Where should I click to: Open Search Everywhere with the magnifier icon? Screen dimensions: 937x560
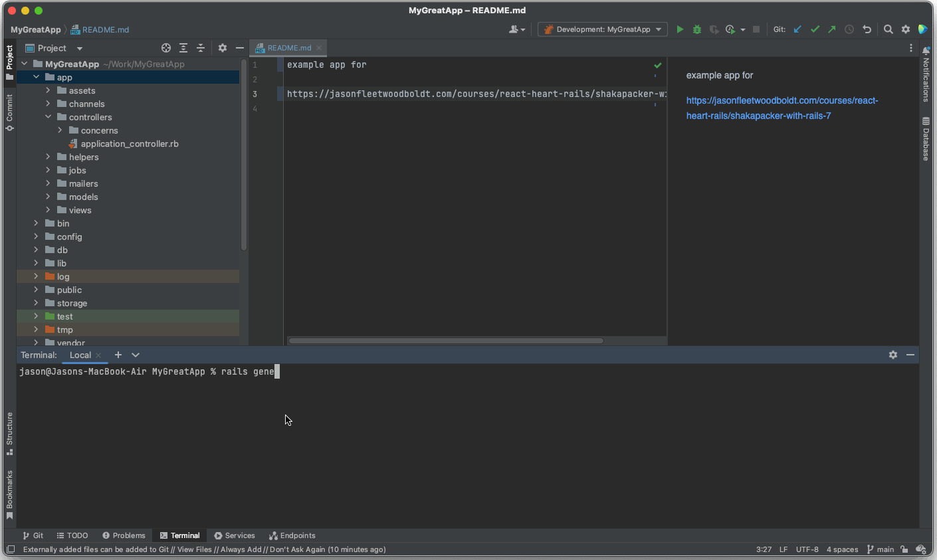(x=888, y=29)
